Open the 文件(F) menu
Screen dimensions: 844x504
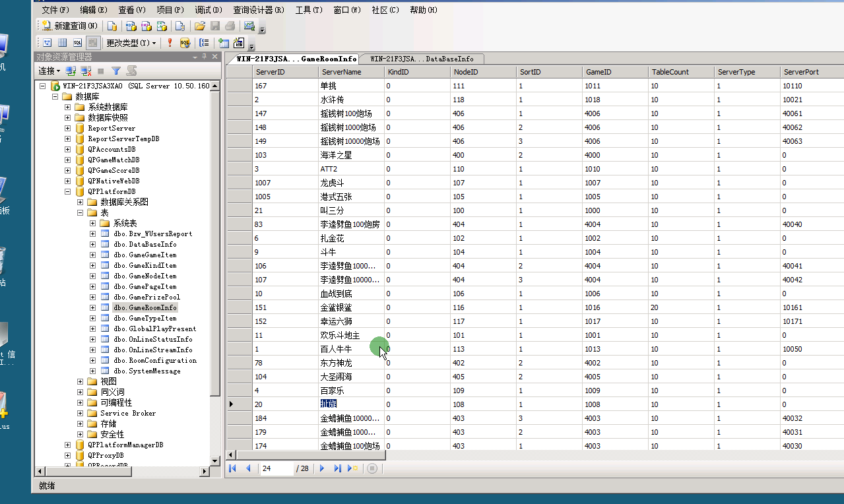tap(55, 10)
